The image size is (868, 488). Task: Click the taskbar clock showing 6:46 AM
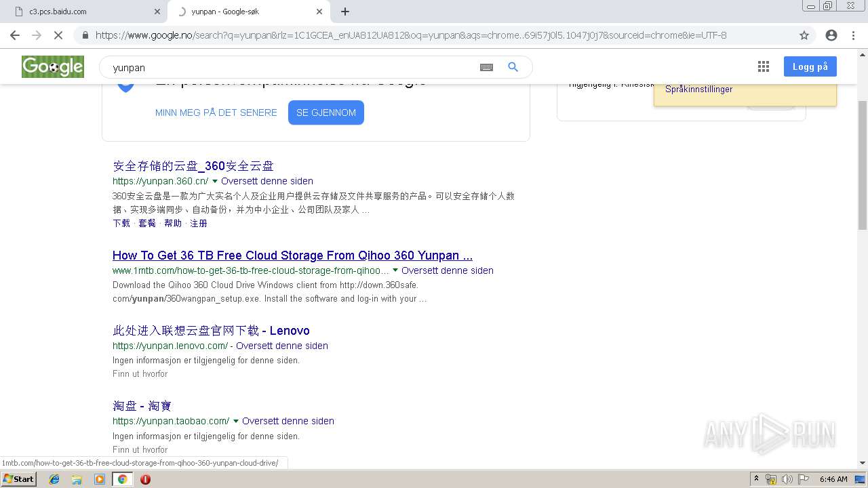click(833, 479)
